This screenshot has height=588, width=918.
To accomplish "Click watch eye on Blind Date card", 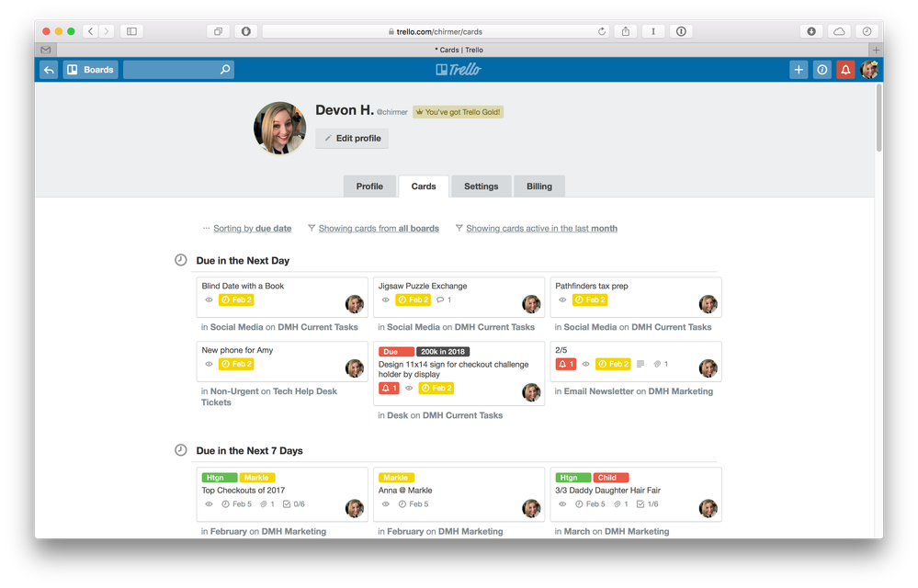I will tap(209, 300).
